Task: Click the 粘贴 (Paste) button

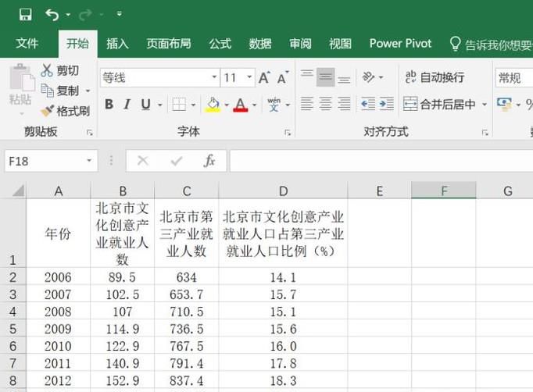Action: (x=20, y=86)
